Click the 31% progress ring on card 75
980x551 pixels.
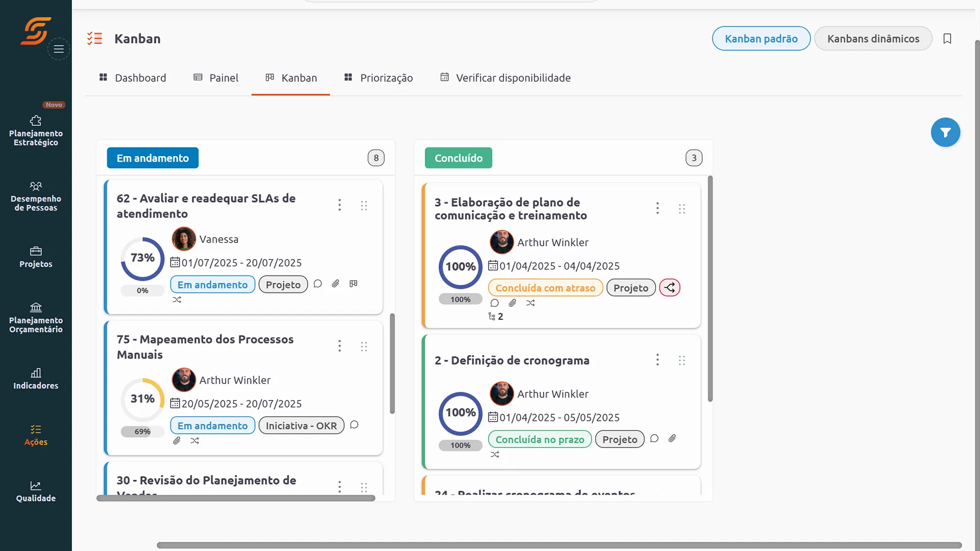[142, 399]
